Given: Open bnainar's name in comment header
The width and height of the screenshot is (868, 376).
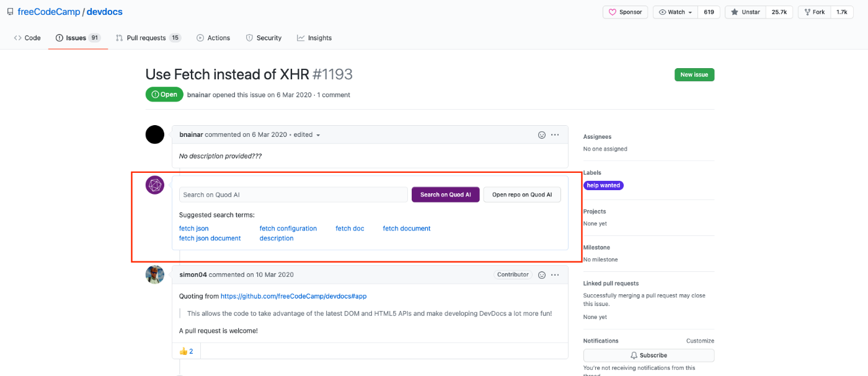Looking at the screenshot, I should click(191, 134).
